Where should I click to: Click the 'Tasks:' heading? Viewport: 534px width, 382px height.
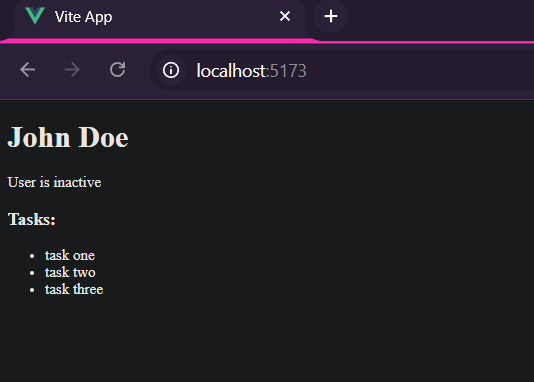[32, 219]
